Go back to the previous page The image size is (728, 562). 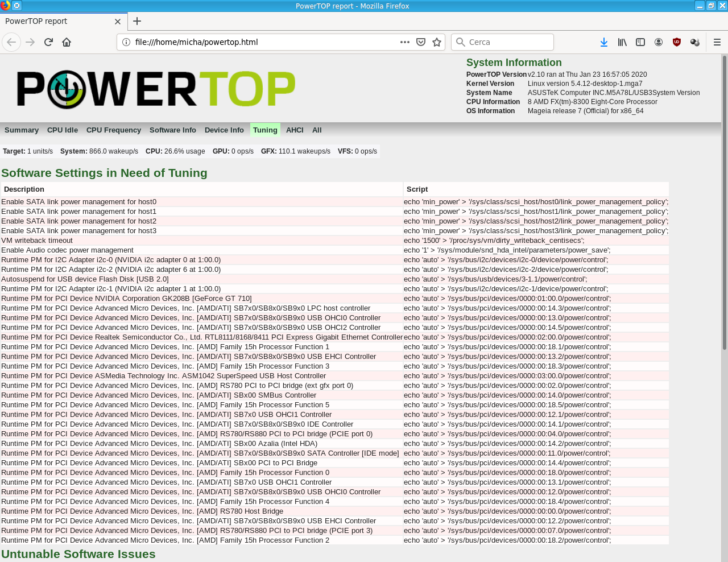click(11, 42)
